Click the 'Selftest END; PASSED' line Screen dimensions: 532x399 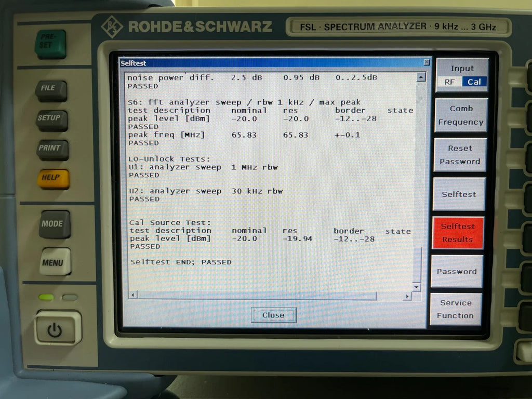pyautogui.click(x=181, y=262)
